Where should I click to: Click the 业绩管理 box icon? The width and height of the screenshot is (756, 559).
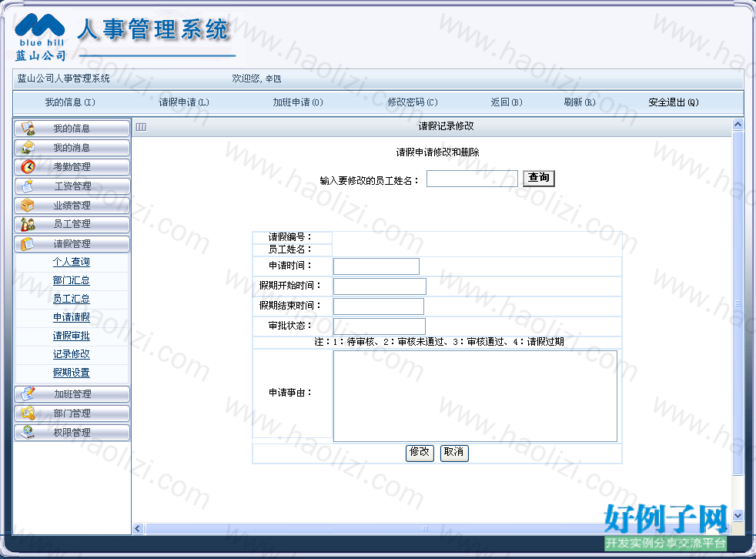pyautogui.click(x=28, y=206)
